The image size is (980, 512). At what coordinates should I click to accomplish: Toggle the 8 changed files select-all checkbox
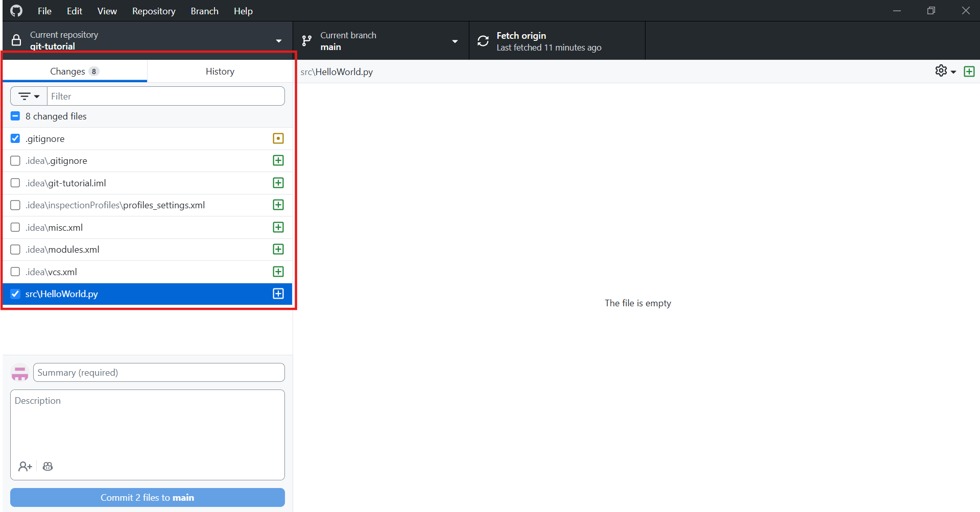15,116
